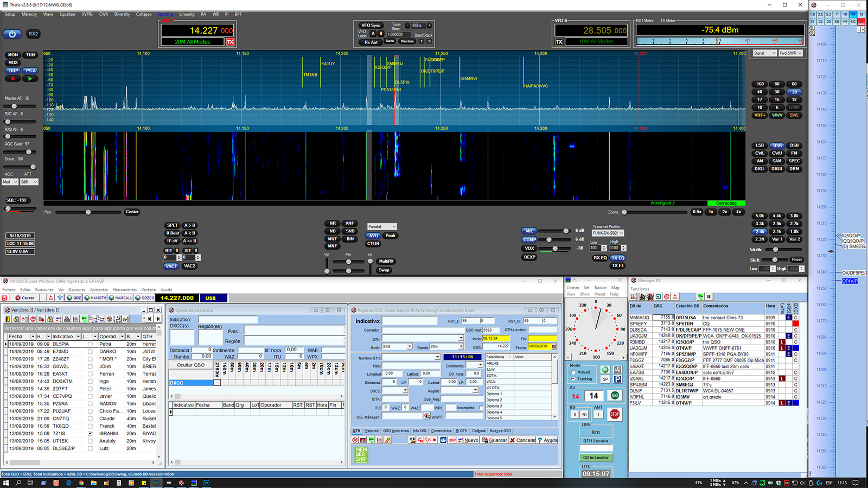Open Windows Start menu
Screen dimensions: 868x488
7,483
